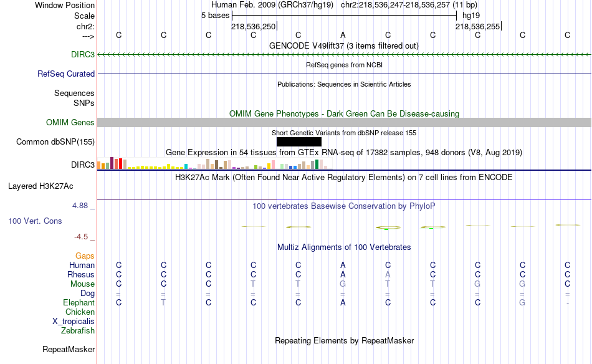The width and height of the screenshot is (592, 364).
Task: Click the Common dbSNP(155) label
Action: click(55, 141)
